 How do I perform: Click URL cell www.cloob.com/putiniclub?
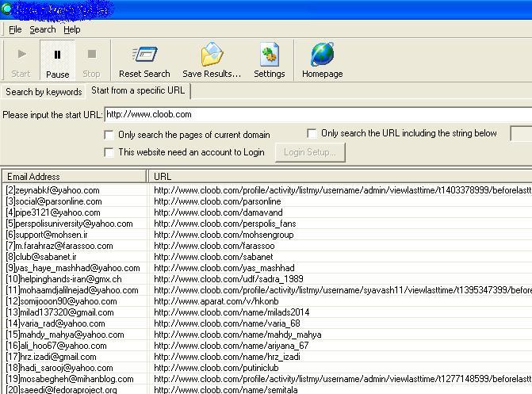(216, 368)
